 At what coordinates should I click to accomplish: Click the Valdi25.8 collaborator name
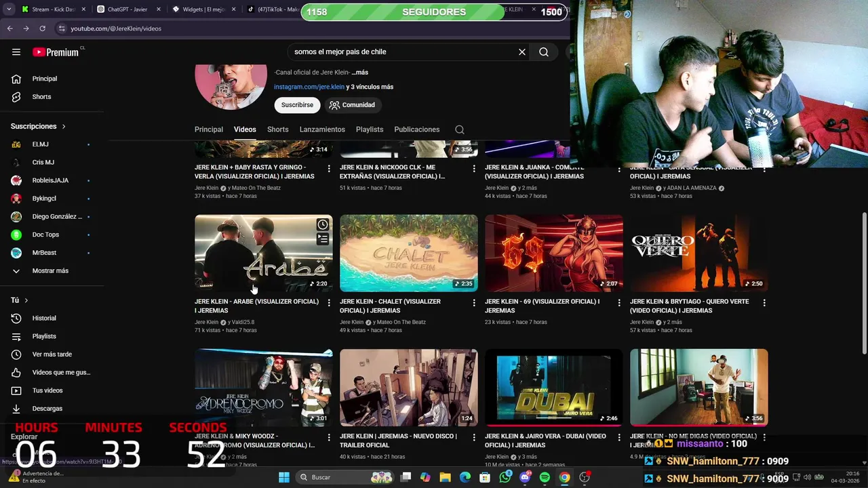click(x=244, y=323)
